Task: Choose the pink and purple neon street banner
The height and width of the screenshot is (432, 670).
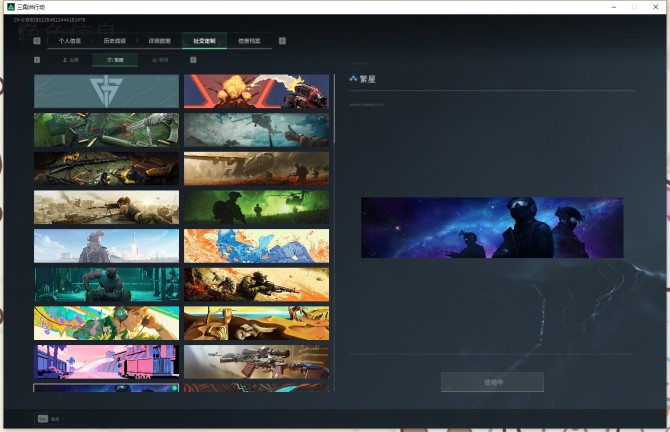Action: point(106,362)
